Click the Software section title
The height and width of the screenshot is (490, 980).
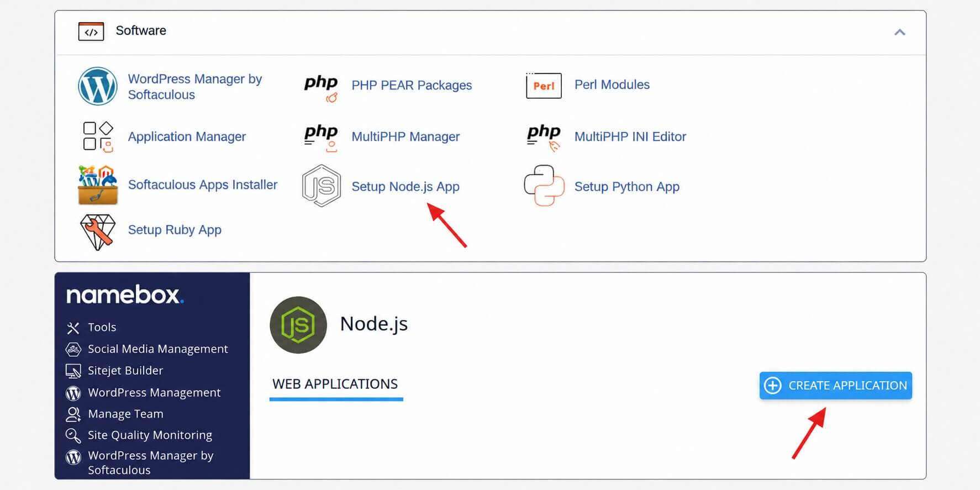[x=141, y=30]
